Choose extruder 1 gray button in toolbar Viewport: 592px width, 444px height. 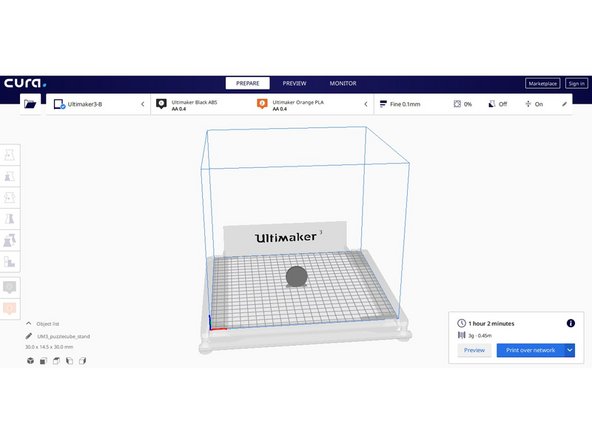click(x=9, y=287)
